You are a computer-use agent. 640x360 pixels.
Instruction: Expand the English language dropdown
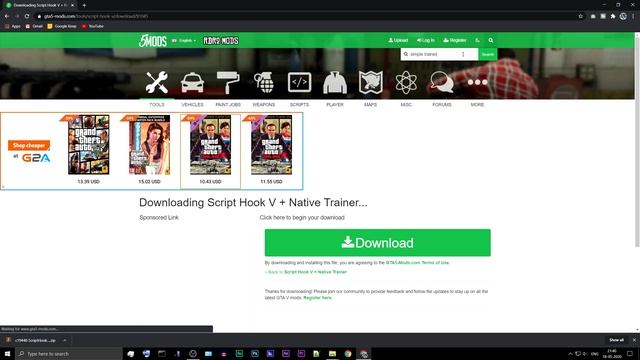(x=184, y=40)
